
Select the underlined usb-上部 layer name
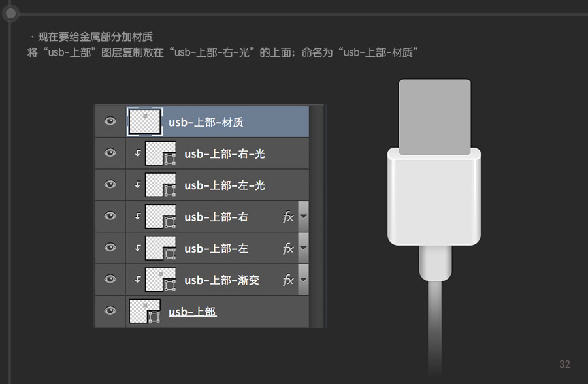[192, 312]
